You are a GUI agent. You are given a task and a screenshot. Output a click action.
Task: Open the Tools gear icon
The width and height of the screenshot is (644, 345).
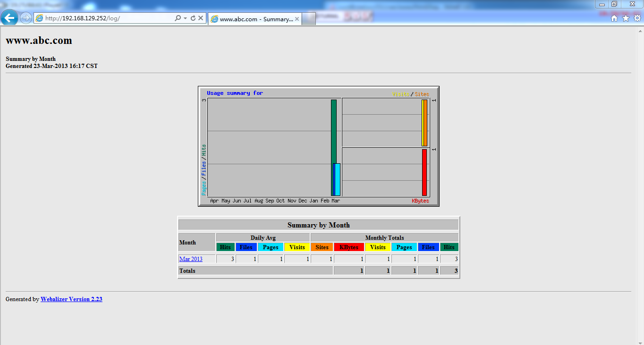(637, 18)
